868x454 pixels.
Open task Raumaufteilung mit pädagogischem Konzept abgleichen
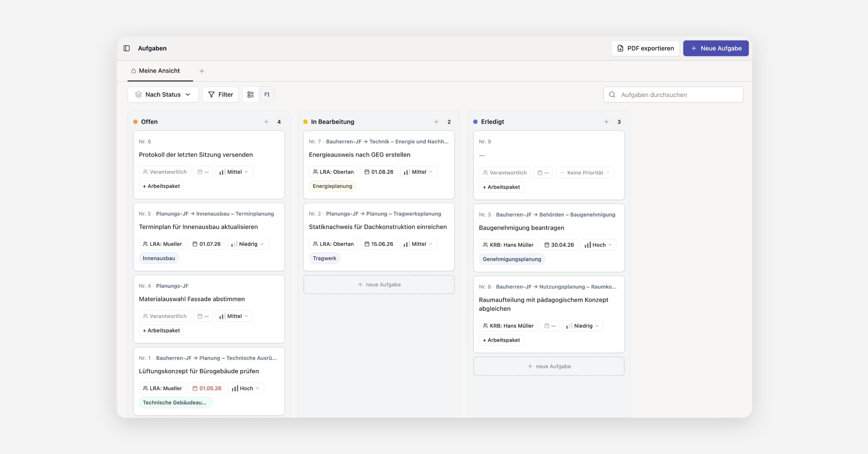[x=543, y=304]
